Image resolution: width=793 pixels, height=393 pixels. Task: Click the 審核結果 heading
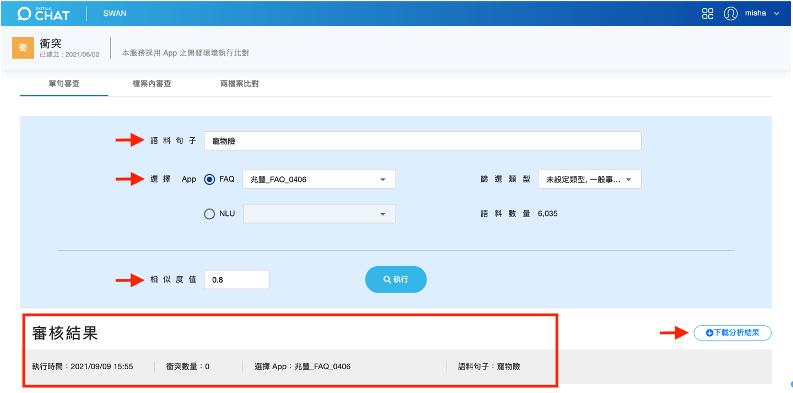[65, 333]
